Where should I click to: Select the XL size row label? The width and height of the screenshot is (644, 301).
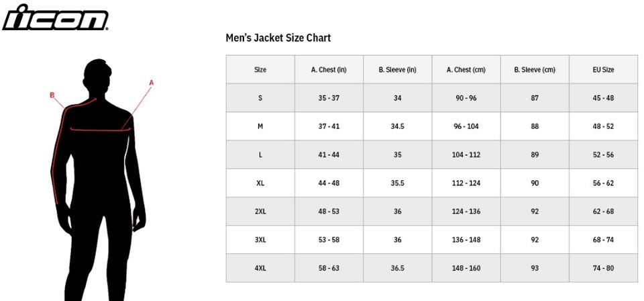click(260, 183)
